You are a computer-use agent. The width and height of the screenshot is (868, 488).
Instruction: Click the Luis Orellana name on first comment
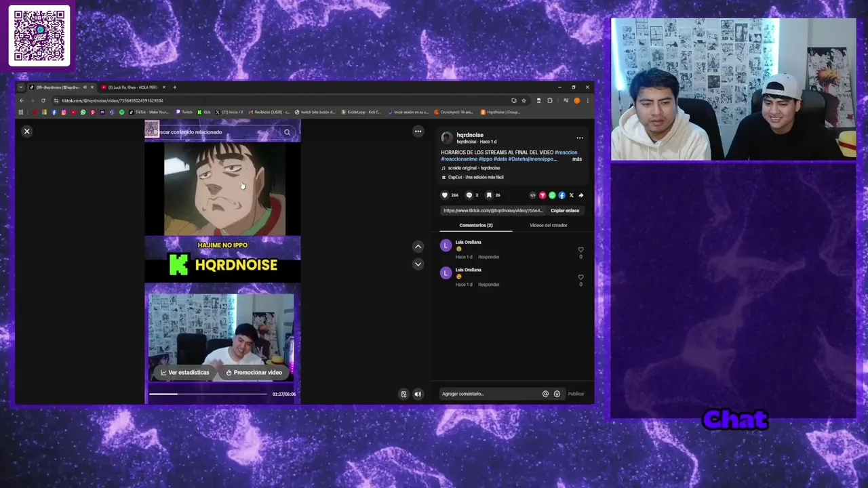point(469,243)
